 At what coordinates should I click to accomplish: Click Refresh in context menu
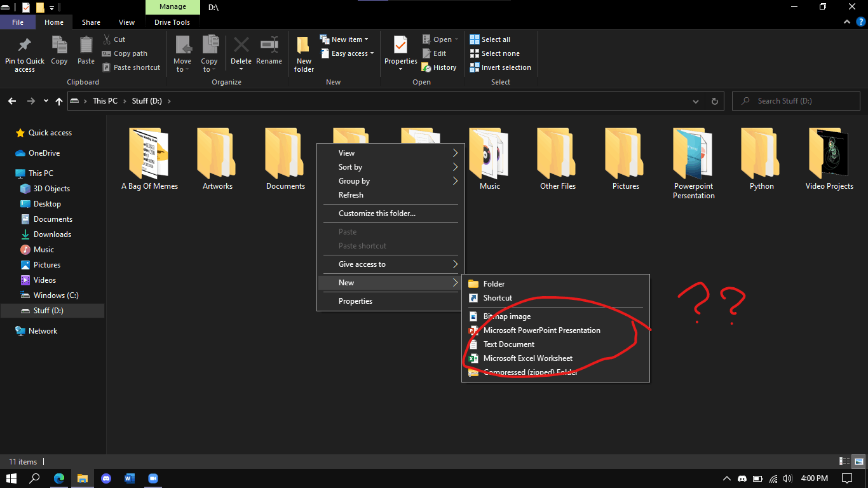pyautogui.click(x=391, y=195)
